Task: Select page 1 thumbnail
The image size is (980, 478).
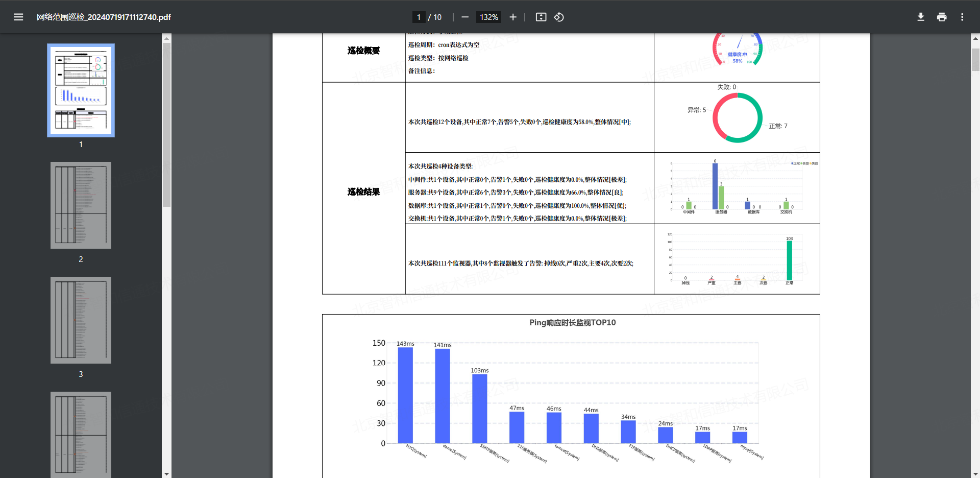Action: click(x=81, y=90)
